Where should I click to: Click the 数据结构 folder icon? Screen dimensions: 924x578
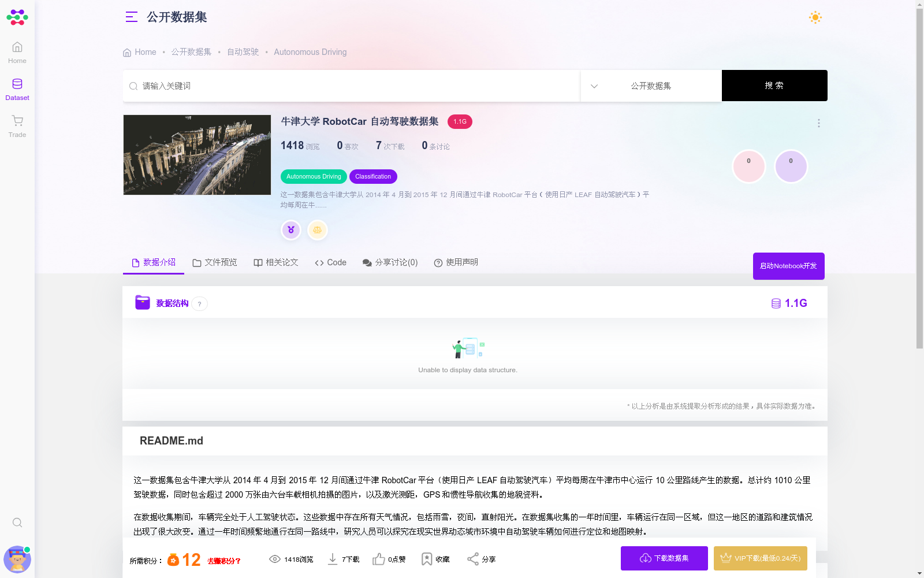142,302
